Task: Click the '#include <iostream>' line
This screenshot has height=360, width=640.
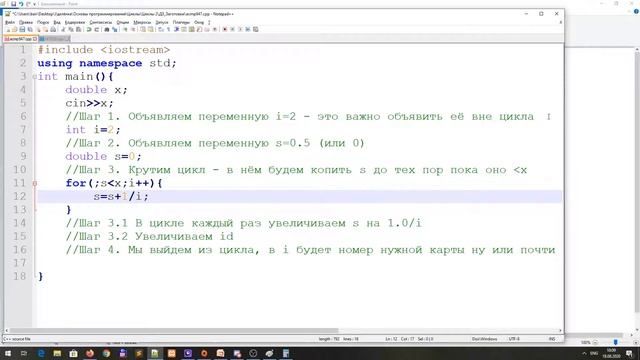Action: [x=104, y=50]
